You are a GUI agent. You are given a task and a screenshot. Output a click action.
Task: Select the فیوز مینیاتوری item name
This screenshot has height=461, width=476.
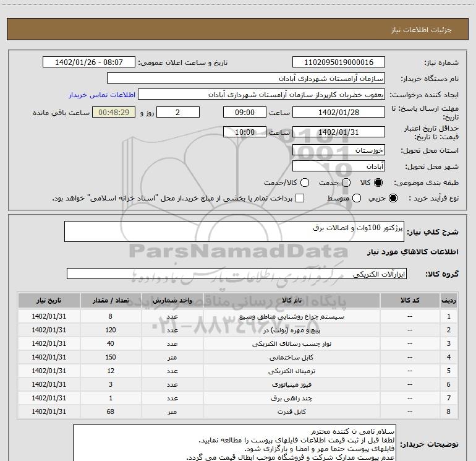pos(291,385)
